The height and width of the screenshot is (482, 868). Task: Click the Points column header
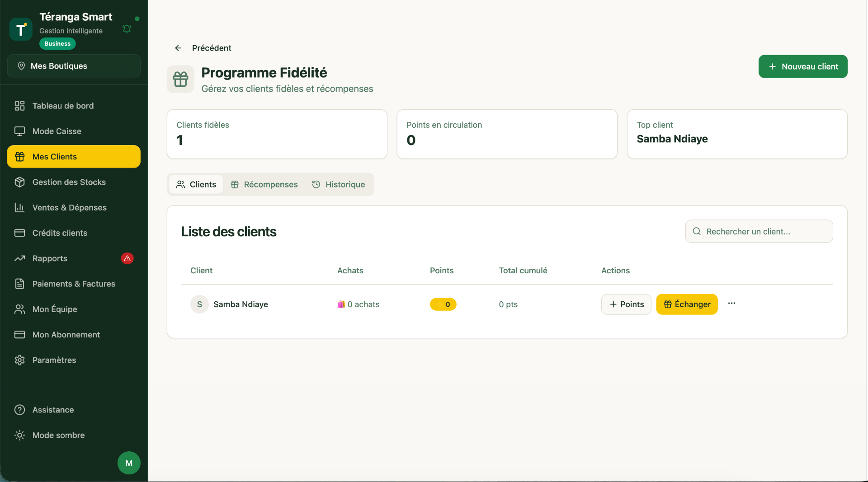(441, 271)
